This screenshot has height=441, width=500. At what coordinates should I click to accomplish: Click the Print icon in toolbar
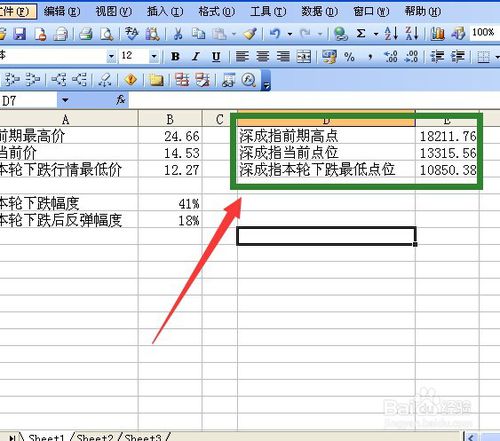coord(86,34)
